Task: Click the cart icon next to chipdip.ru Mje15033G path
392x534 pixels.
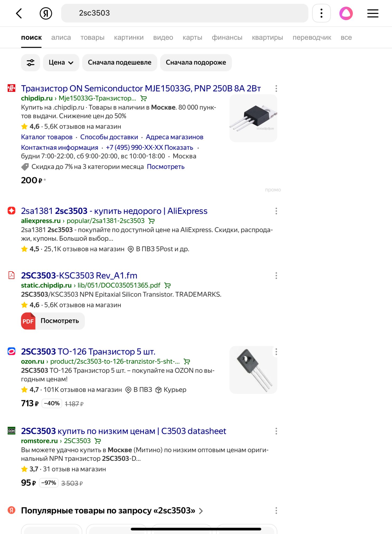Action: tap(143, 99)
